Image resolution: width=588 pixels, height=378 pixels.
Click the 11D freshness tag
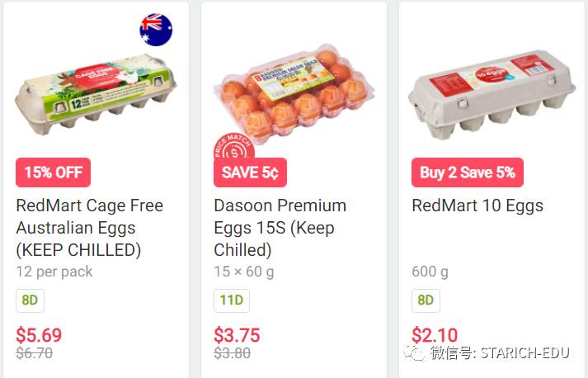point(231,300)
